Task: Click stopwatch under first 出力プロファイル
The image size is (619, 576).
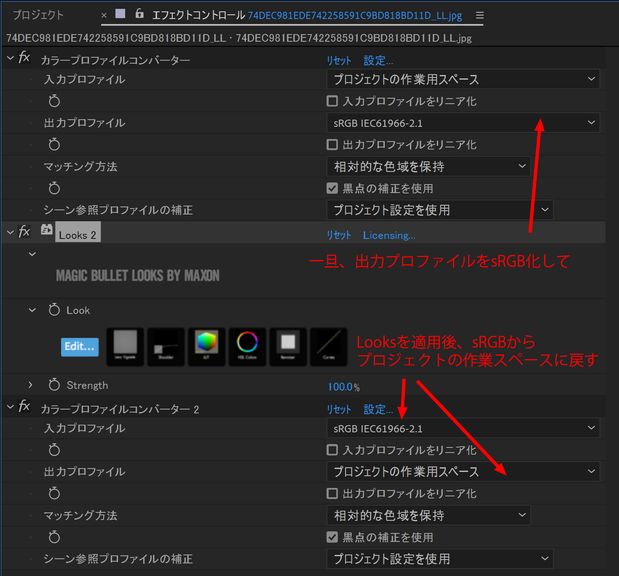Action: point(54,144)
